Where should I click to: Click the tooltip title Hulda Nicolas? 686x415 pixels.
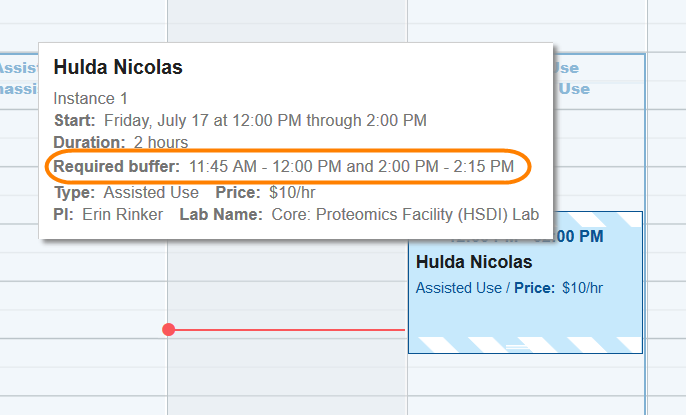118,68
